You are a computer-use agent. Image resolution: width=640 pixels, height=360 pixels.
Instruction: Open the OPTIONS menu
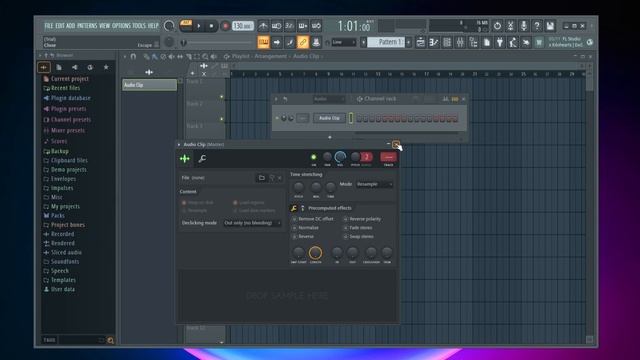(121, 26)
